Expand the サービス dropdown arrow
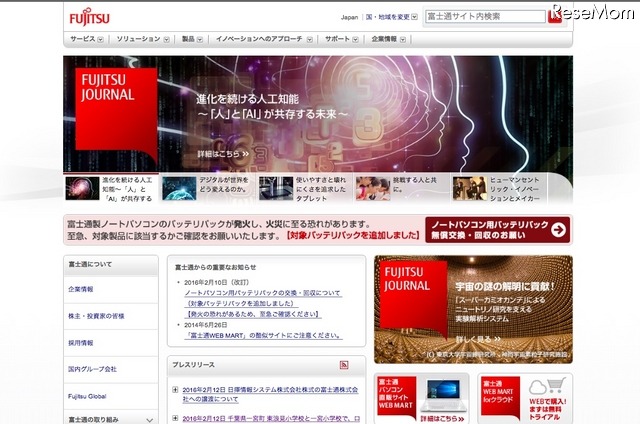Image resolution: width=640 pixels, height=424 pixels. click(x=100, y=40)
